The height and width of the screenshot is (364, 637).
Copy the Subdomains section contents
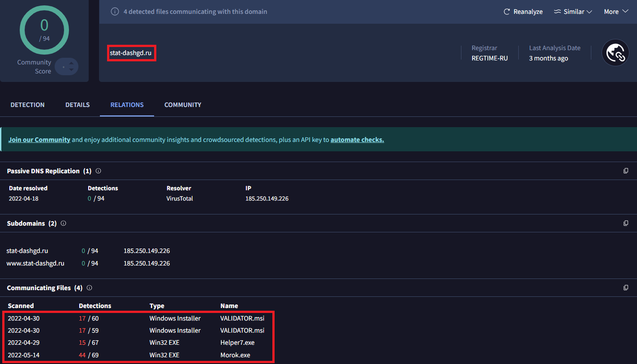coord(626,223)
